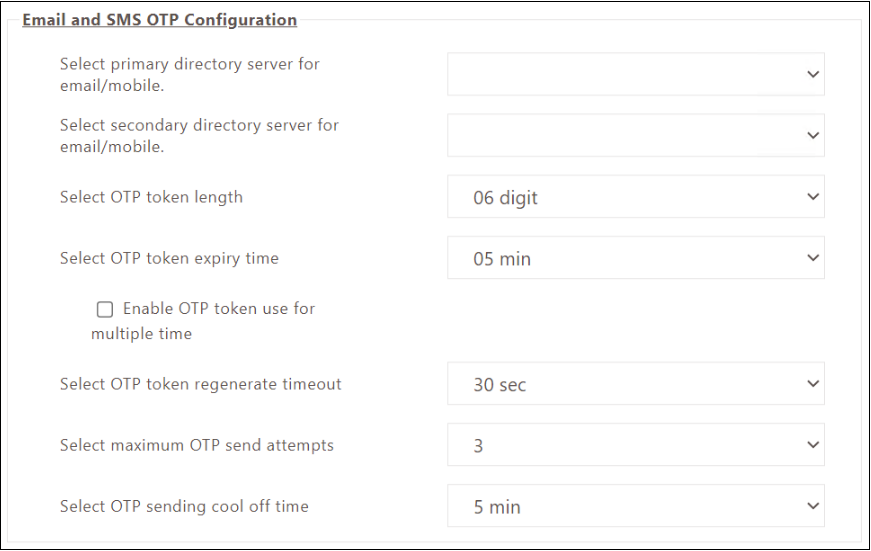
Task: Click the chevron in maximum send attempts field
Action: (813, 445)
